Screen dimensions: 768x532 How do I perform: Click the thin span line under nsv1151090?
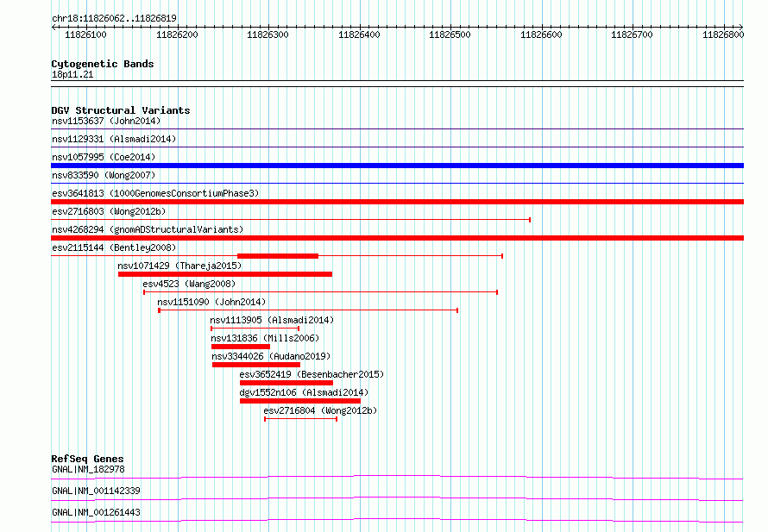[308, 310]
